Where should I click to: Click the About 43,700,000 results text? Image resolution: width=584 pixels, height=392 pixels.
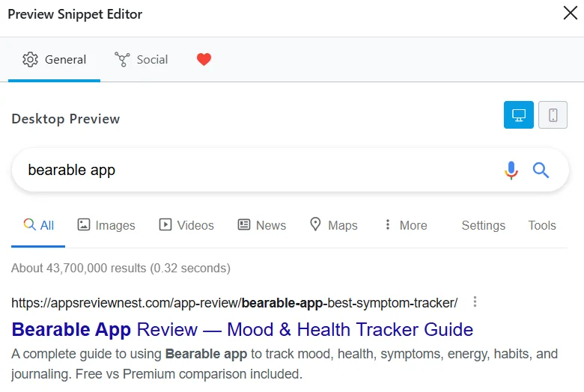121,268
